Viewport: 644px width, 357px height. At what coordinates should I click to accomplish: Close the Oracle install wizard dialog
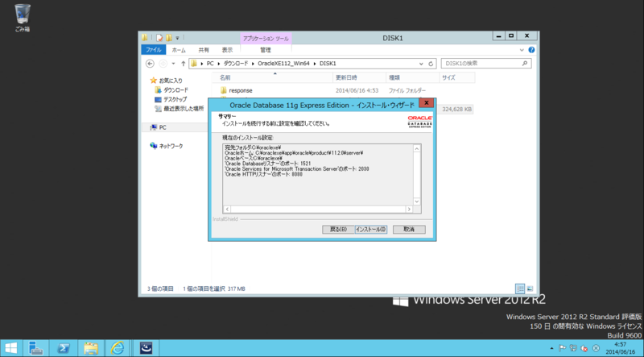(427, 103)
